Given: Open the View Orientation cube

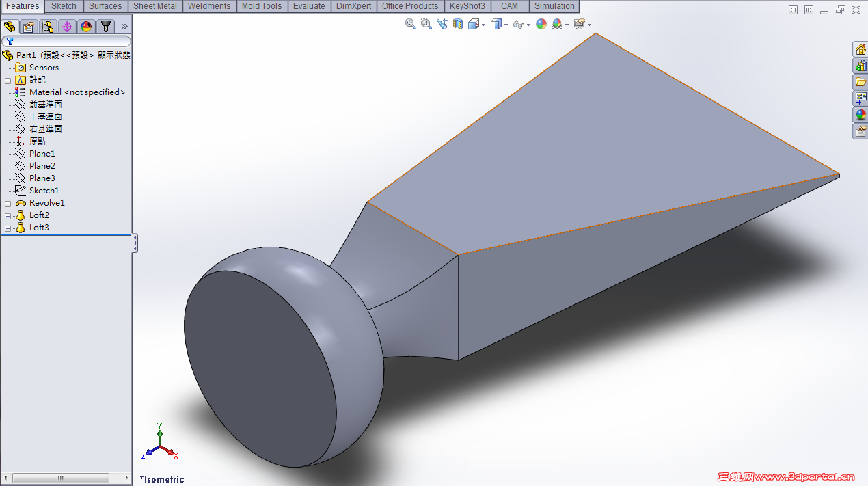Looking at the screenshot, I should click(474, 24).
